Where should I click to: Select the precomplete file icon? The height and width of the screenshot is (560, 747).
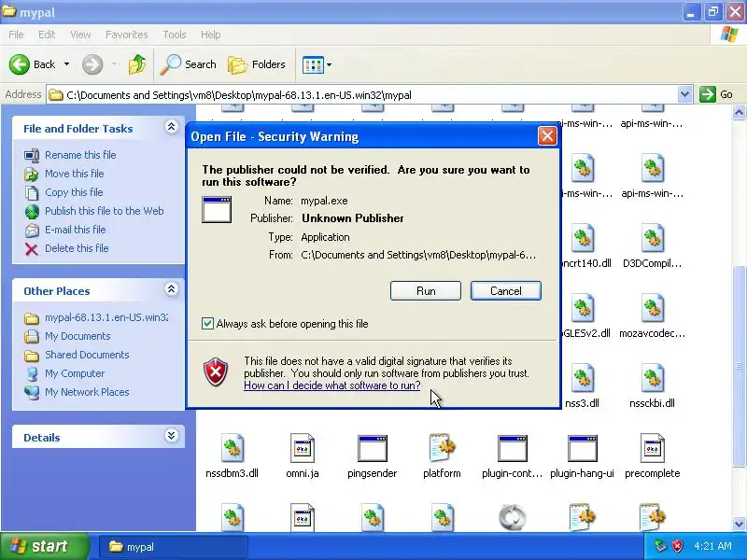coord(652,448)
